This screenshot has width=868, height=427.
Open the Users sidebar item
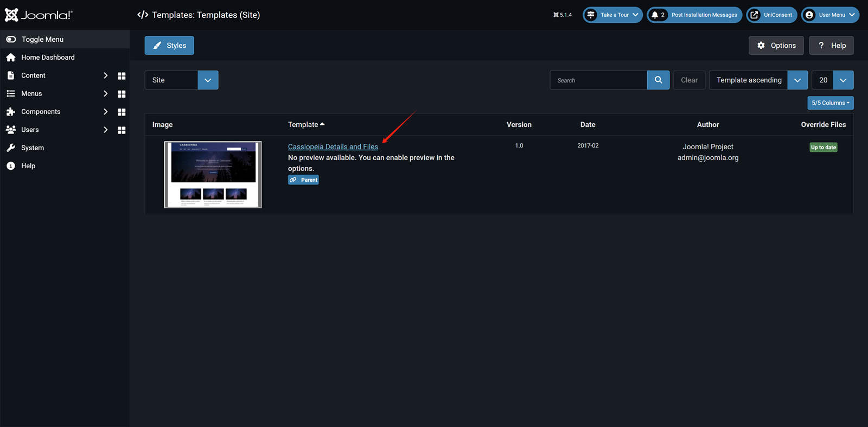(x=30, y=130)
